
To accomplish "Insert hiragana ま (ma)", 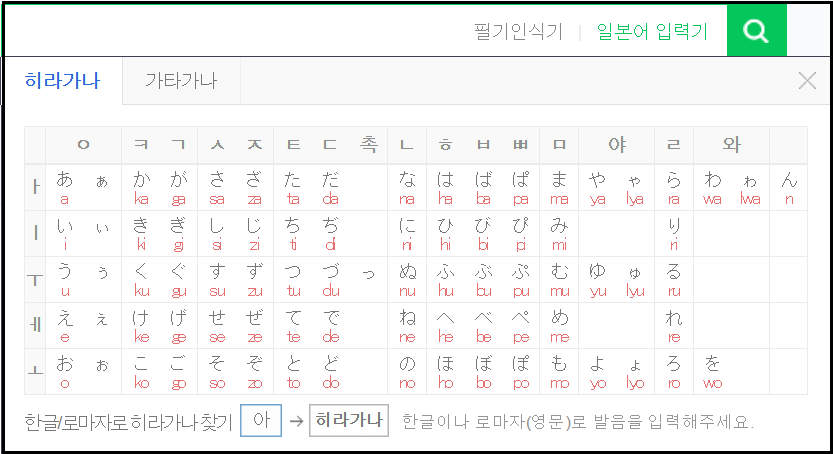I will tap(559, 187).
